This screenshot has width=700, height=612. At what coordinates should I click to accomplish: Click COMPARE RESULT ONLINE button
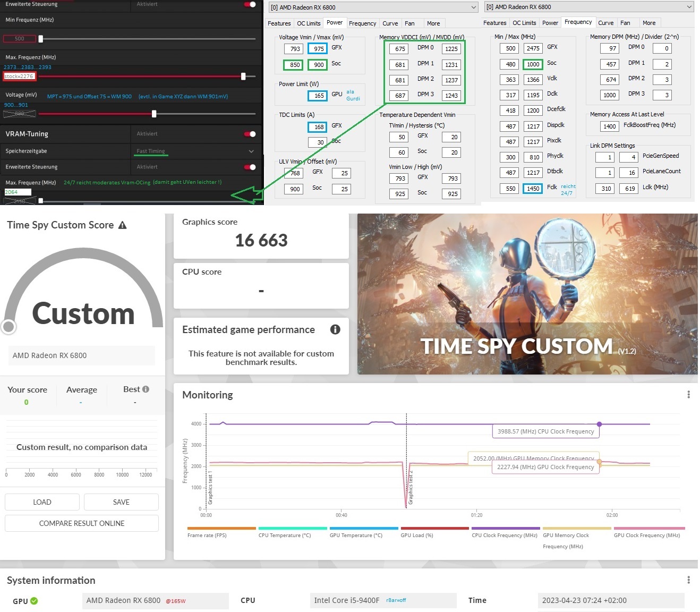coord(82,523)
